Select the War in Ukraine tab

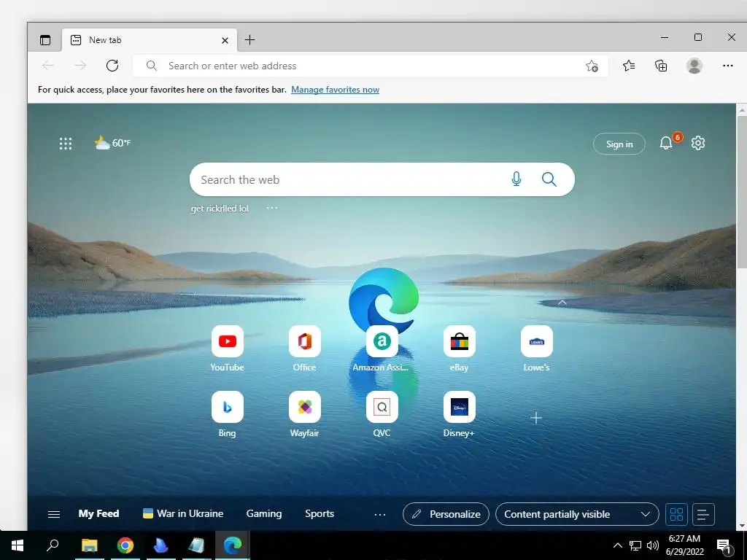[183, 513]
